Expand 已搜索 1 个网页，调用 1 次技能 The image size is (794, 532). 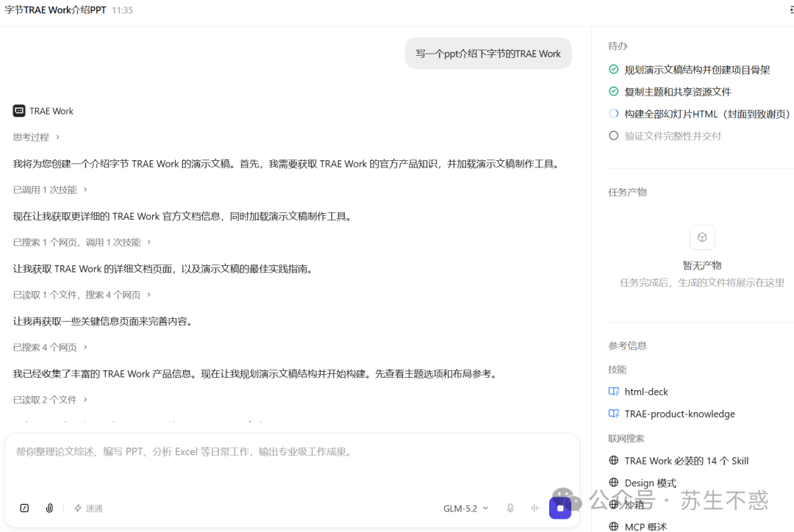(82, 242)
